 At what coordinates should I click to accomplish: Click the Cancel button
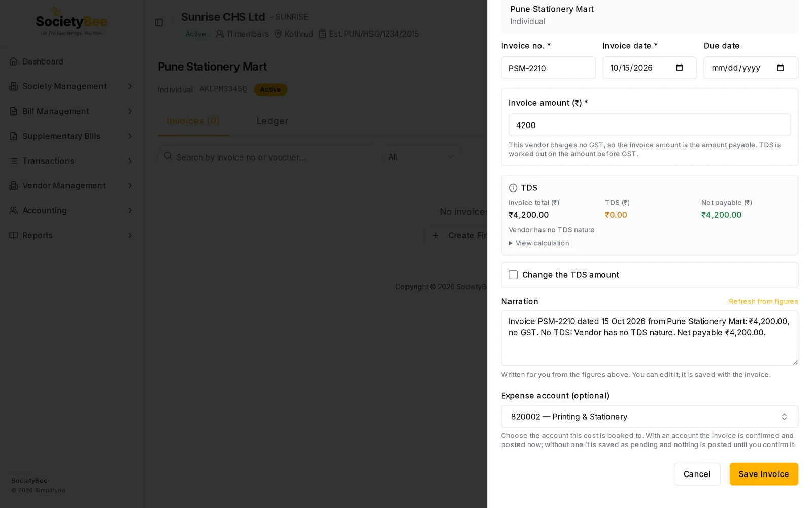[697, 474]
